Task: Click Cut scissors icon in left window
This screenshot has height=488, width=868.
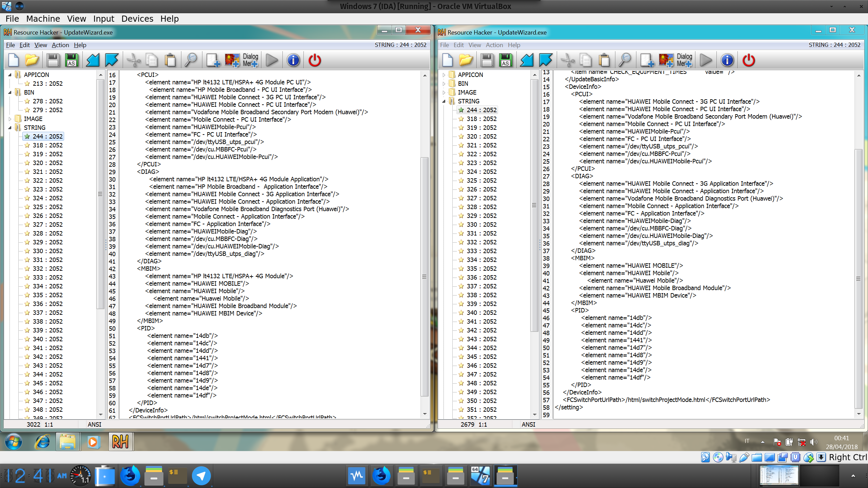Action: click(133, 60)
